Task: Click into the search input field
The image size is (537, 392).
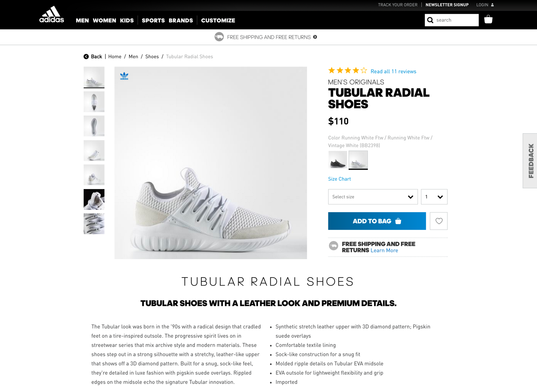Action: (x=456, y=20)
